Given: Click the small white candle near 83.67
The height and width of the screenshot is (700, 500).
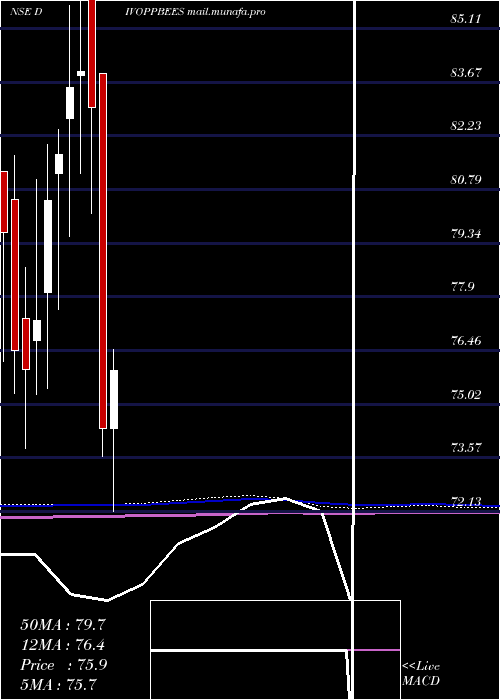Looking at the screenshot, I should (x=81, y=73).
